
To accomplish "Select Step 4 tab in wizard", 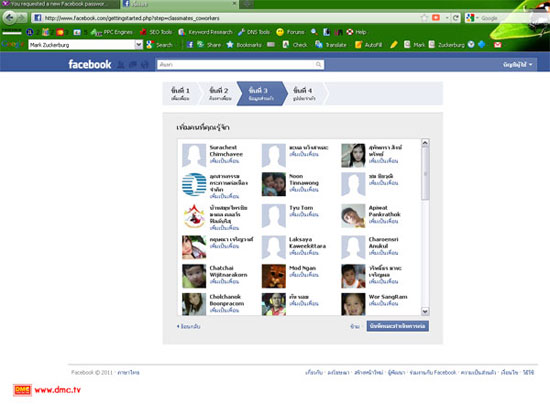I will point(304,94).
